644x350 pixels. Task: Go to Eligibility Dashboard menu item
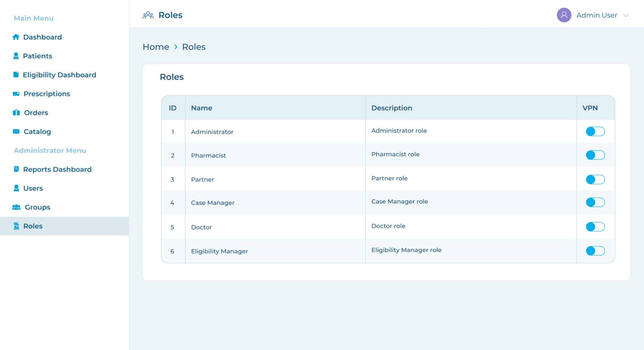coord(59,75)
